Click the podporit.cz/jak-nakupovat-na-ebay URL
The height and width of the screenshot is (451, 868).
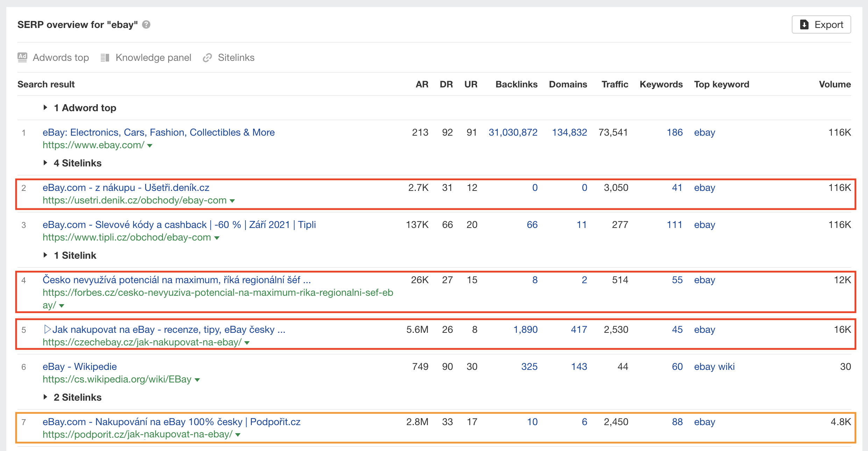pyautogui.click(x=137, y=434)
